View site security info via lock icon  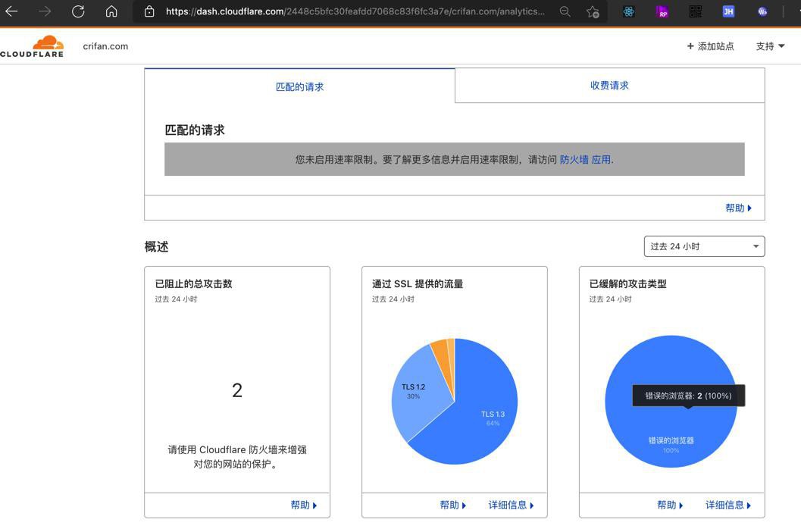point(149,11)
